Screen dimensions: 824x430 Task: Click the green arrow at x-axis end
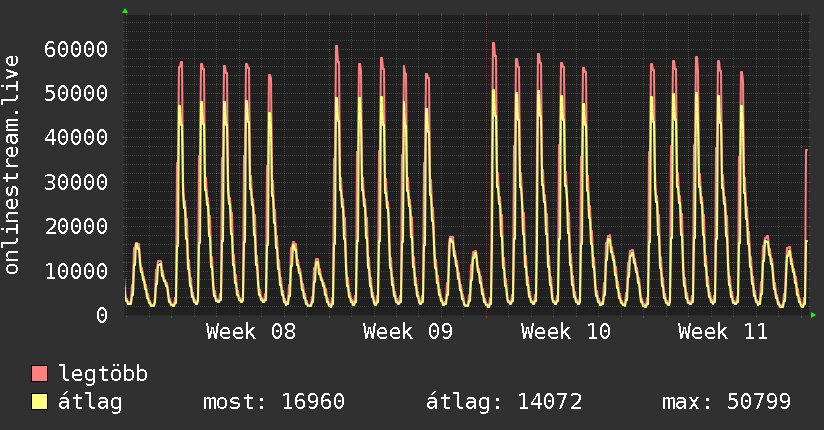tap(813, 315)
